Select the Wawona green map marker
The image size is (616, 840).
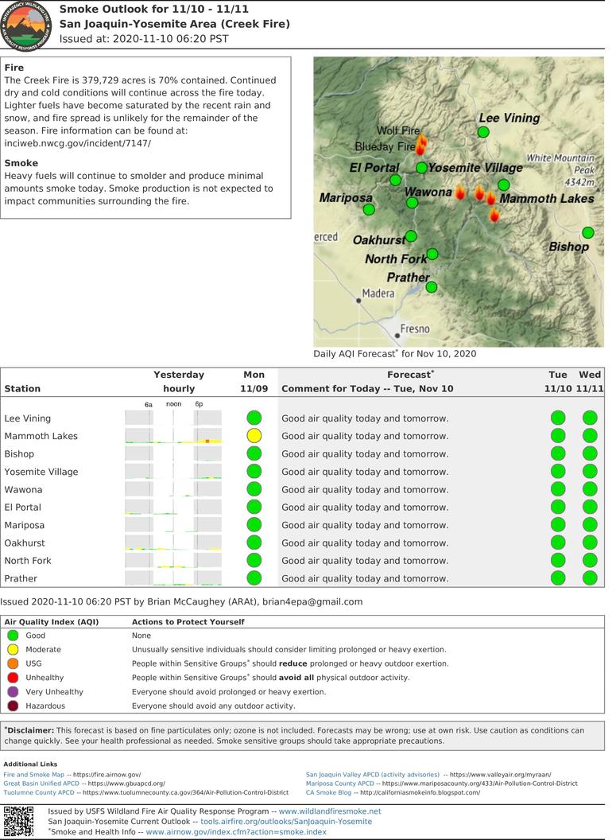412,203
